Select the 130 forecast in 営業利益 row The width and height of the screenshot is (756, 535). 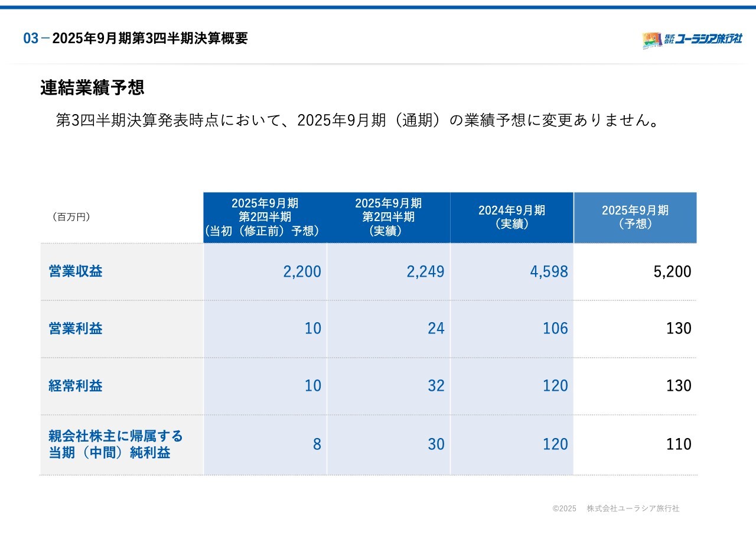coord(679,329)
